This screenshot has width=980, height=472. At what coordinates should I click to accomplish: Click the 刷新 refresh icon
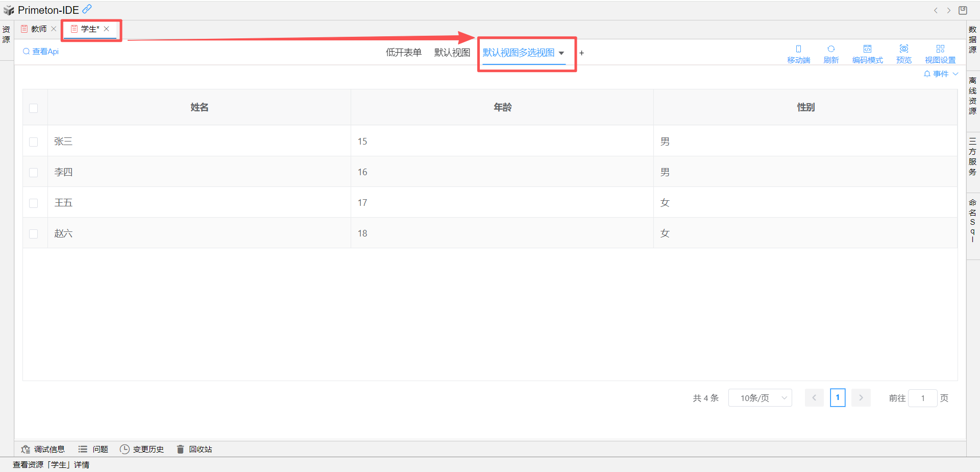pos(831,50)
